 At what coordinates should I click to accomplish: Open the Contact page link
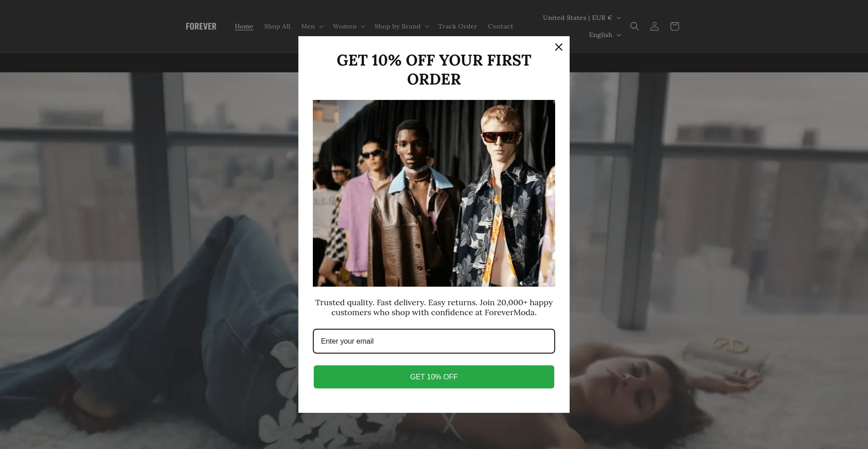coord(500,26)
